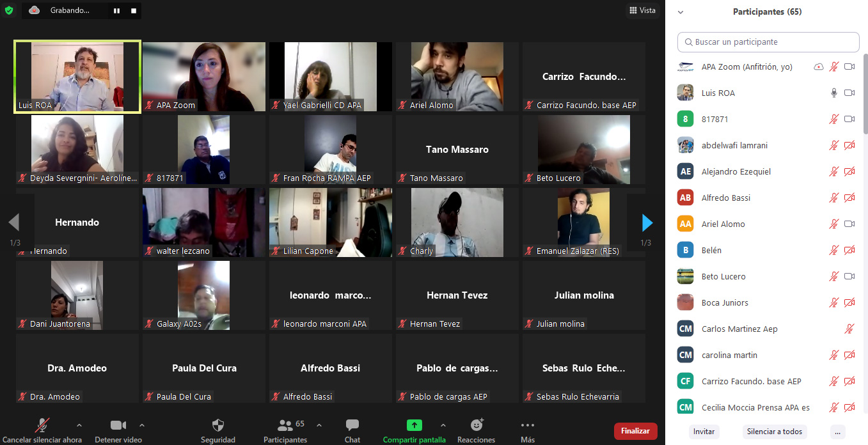Screen dimensions: 868x445
Task: Expand video options arrow beside Detener video
Action: 142,425
